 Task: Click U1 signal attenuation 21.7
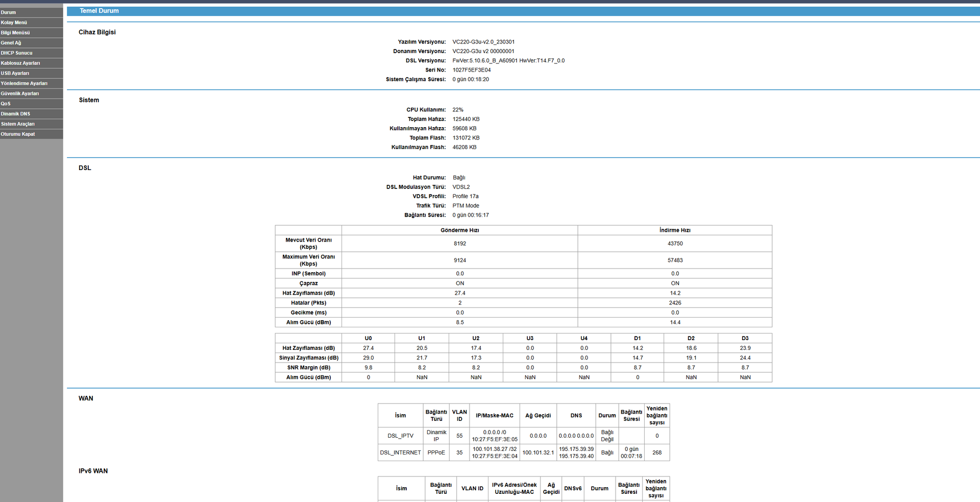422,358
